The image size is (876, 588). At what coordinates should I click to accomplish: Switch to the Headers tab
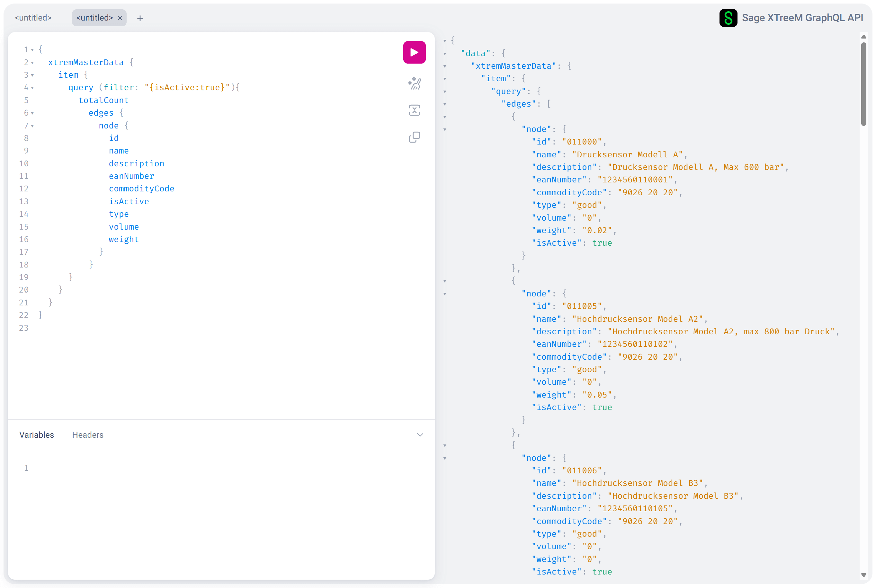(x=88, y=434)
